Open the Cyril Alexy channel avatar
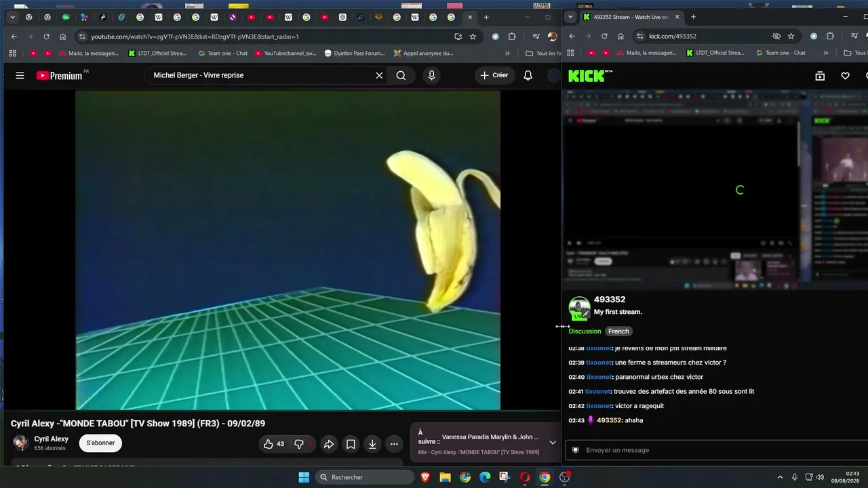This screenshot has height=488, width=868. pyautogui.click(x=20, y=443)
